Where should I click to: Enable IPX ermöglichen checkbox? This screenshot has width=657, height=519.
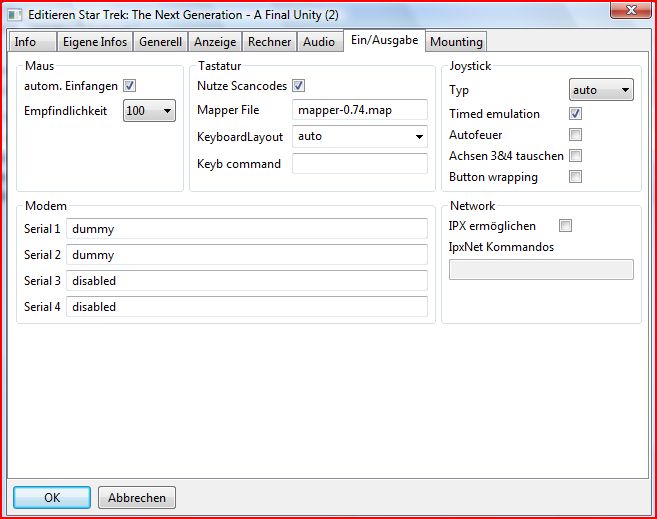566,226
